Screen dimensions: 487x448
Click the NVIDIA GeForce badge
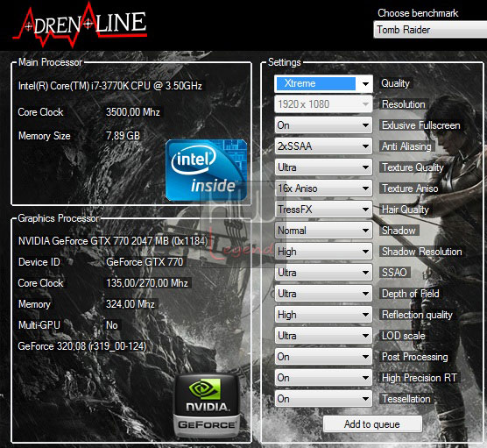[x=207, y=406]
